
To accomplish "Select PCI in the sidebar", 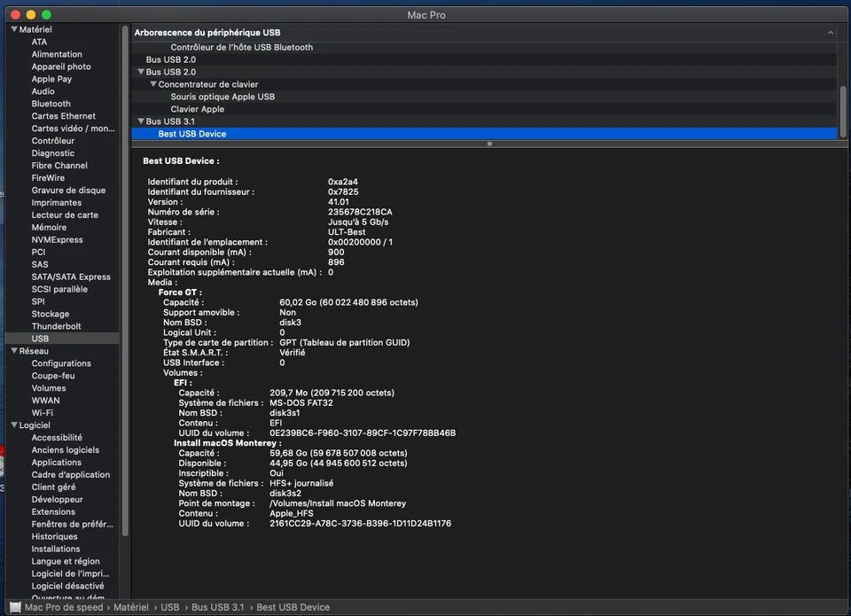I will tap(38, 252).
